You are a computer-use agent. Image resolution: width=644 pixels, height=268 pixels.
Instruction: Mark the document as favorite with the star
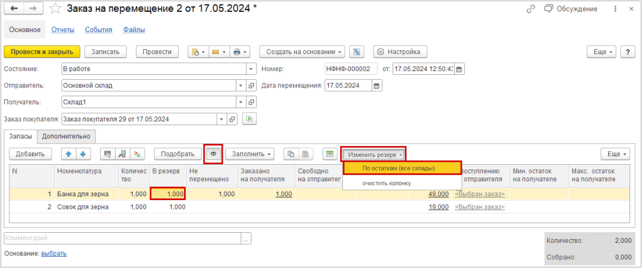(x=55, y=9)
